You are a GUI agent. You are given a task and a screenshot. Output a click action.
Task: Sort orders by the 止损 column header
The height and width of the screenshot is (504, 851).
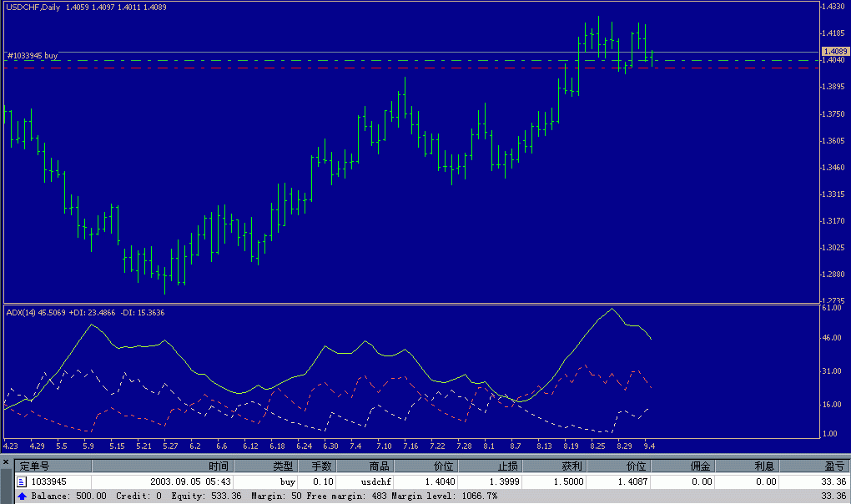click(x=490, y=466)
